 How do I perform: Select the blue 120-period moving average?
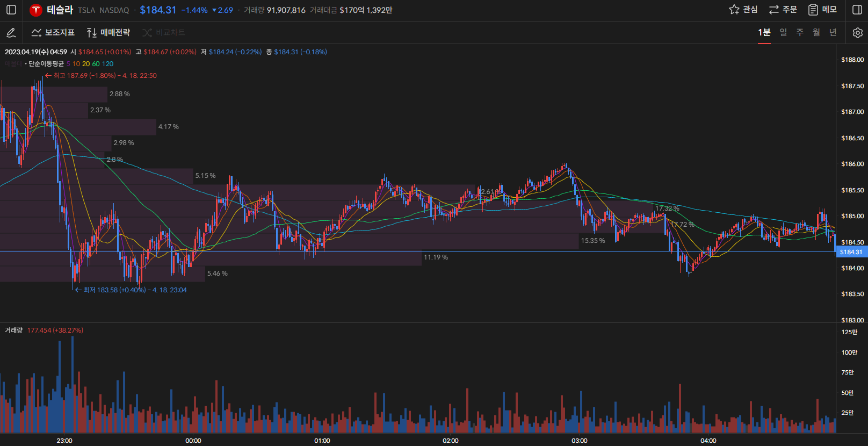coord(108,63)
